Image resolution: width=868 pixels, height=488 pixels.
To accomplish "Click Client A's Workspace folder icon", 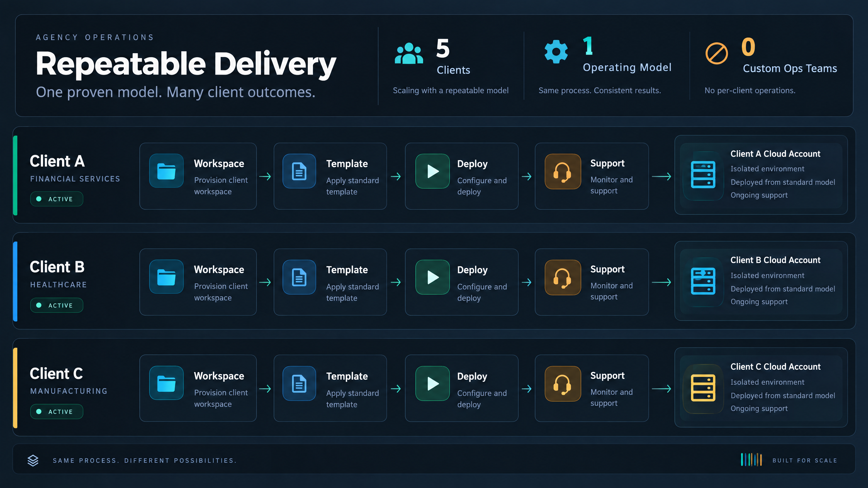I will [166, 171].
